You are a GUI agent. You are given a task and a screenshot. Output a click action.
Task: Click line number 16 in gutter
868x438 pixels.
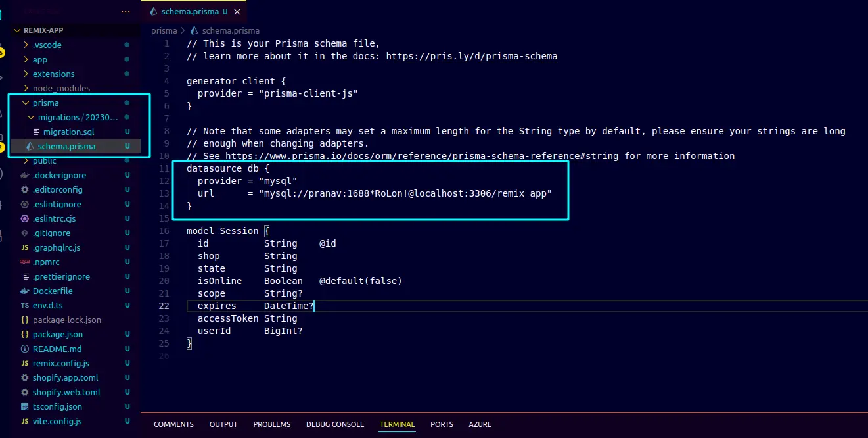click(x=164, y=231)
